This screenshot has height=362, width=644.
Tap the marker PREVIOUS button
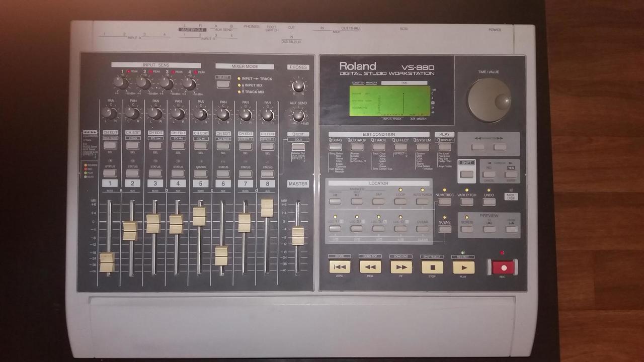[335, 201]
